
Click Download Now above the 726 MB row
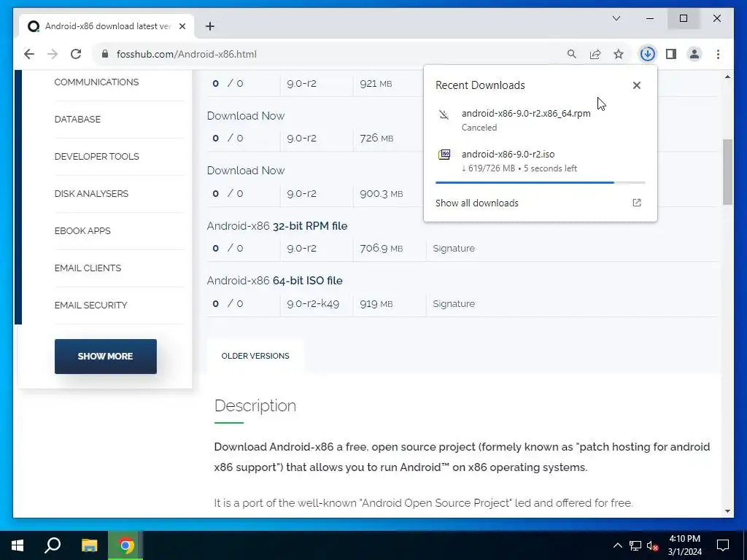(246, 116)
